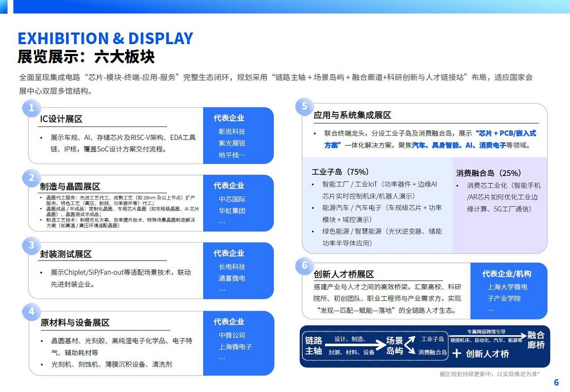Select the number 5 circle badge
Viewport: 570px width, 392px height.
tap(305, 106)
